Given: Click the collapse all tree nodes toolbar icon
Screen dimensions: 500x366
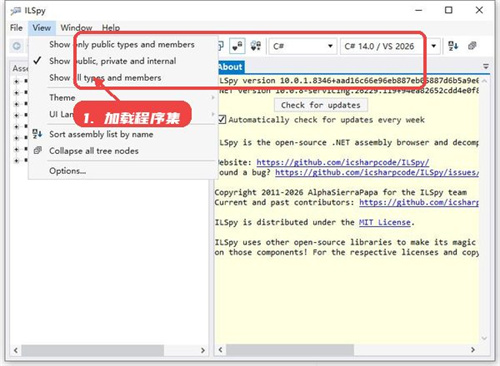Looking at the screenshot, I should [472, 46].
